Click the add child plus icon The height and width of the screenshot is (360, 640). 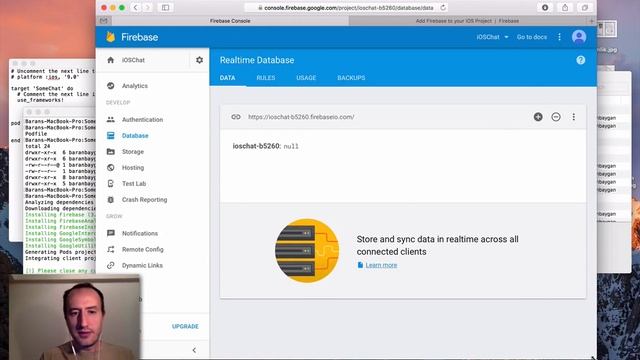[x=538, y=117]
